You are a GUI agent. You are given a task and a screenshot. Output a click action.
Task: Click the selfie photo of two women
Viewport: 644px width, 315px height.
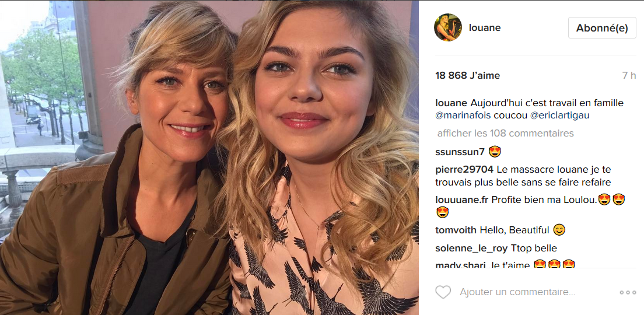tap(209, 157)
